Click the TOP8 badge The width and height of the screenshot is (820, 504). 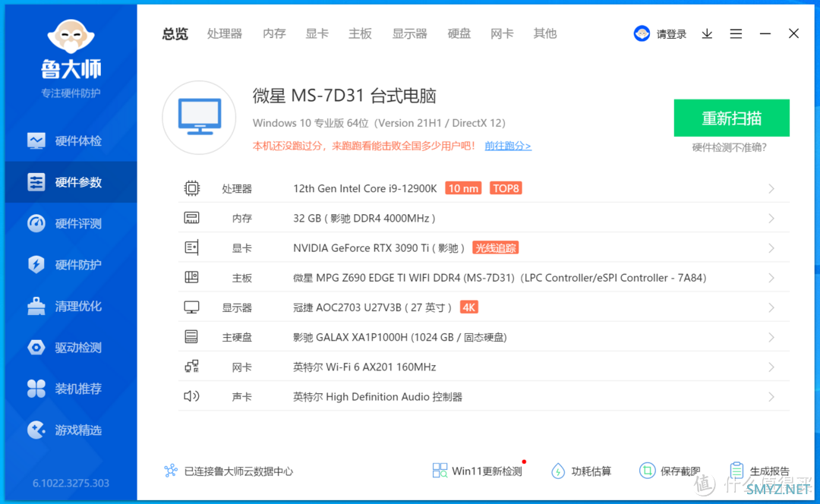click(x=506, y=188)
